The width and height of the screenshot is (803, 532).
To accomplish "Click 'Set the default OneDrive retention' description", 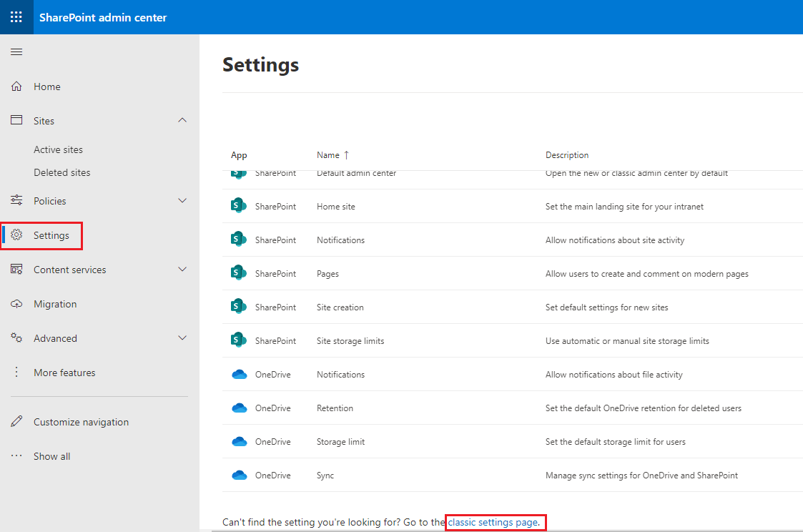I will click(644, 408).
